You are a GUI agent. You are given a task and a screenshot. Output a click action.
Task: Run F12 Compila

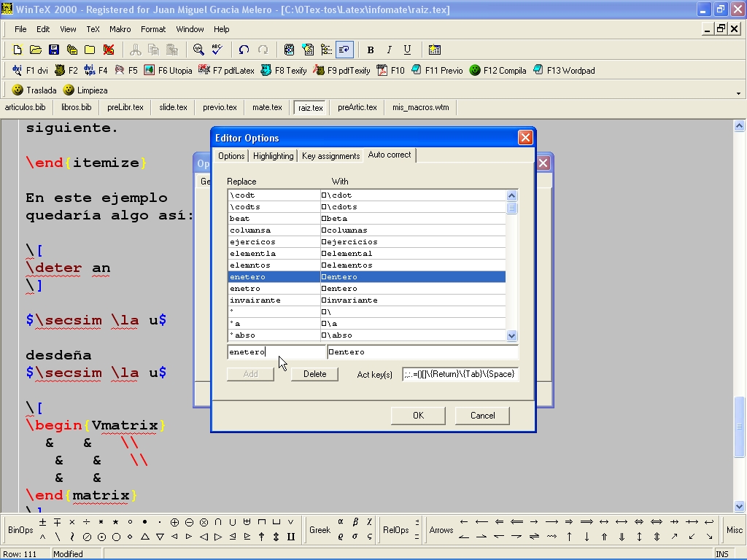pyautogui.click(x=498, y=71)
